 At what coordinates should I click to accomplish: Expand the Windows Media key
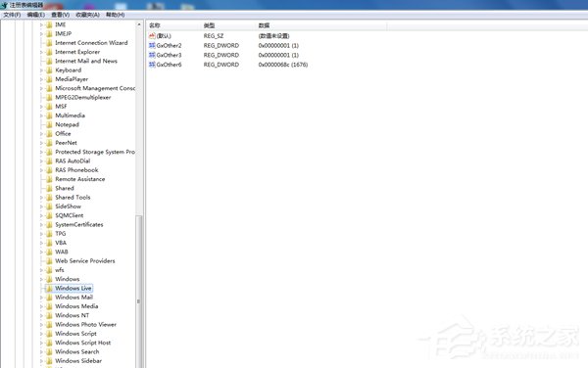click(41, 306)
